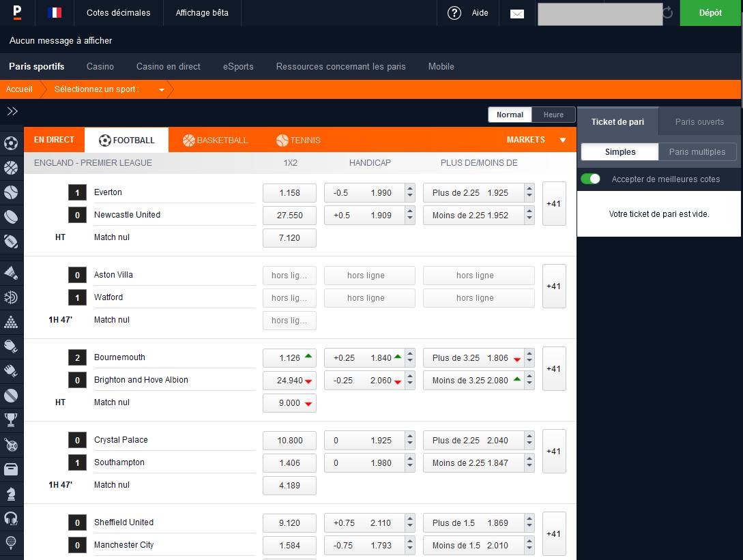Click the grey account balance field
This screenshot has width=743, height=560.
click(600, 14)
